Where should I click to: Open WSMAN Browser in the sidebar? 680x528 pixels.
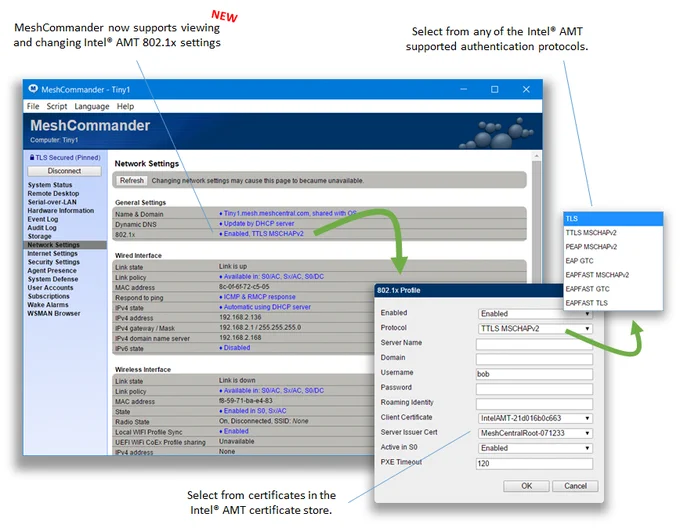54,313
